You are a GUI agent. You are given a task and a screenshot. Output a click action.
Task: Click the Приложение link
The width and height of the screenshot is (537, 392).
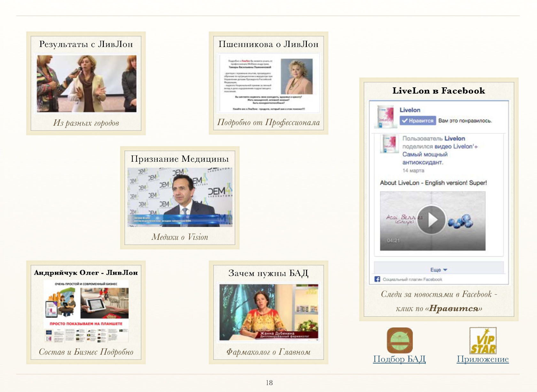[x=483, y=359]
